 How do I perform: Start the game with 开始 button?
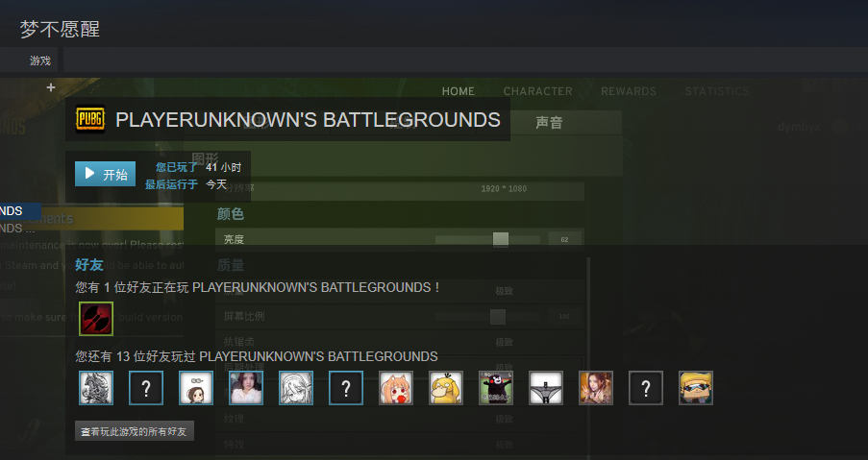pos(105,174)
